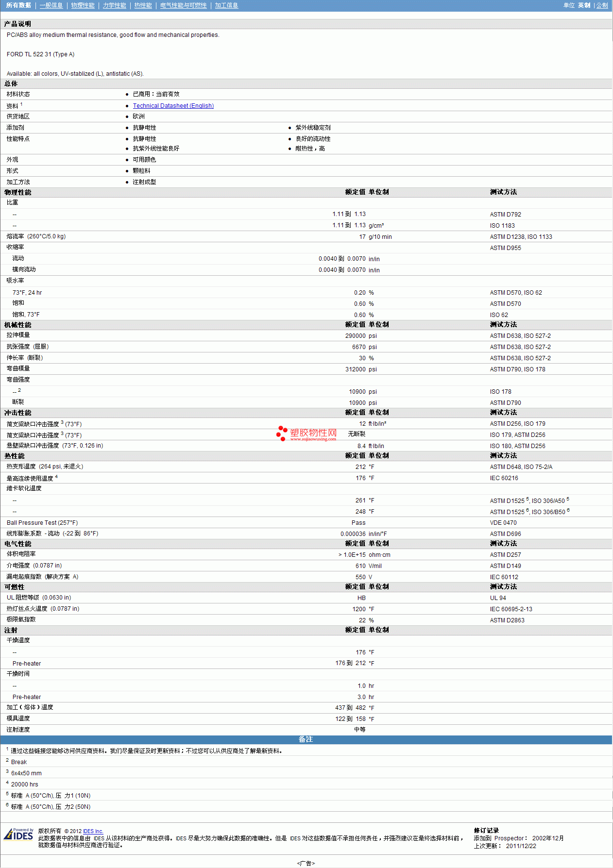The height and width of the screenshot is (868, 613).
Task: Open the Powered by IDES logo
Action: [x=18, y=834]
